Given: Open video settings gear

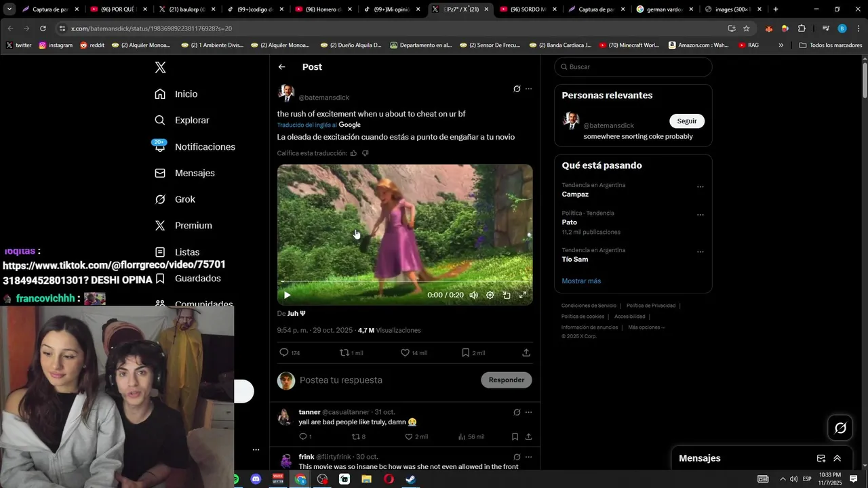Looking at the screenshot, I should 490,295.
